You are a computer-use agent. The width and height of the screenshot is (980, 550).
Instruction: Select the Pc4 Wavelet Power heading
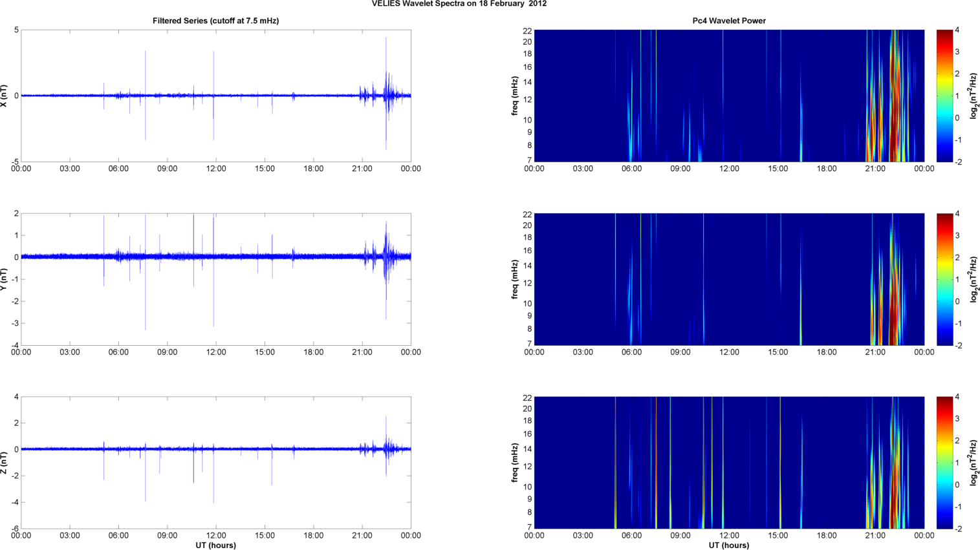pos(728,21)
